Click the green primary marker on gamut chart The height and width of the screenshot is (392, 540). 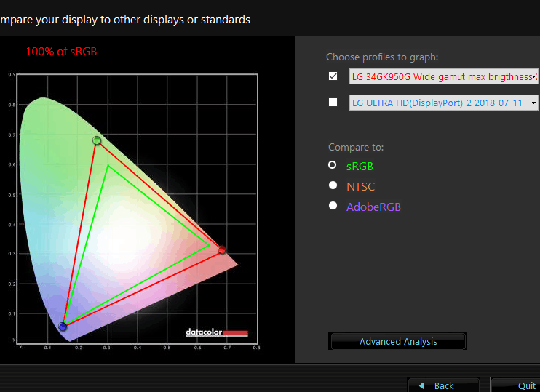(x=97, y=140)
